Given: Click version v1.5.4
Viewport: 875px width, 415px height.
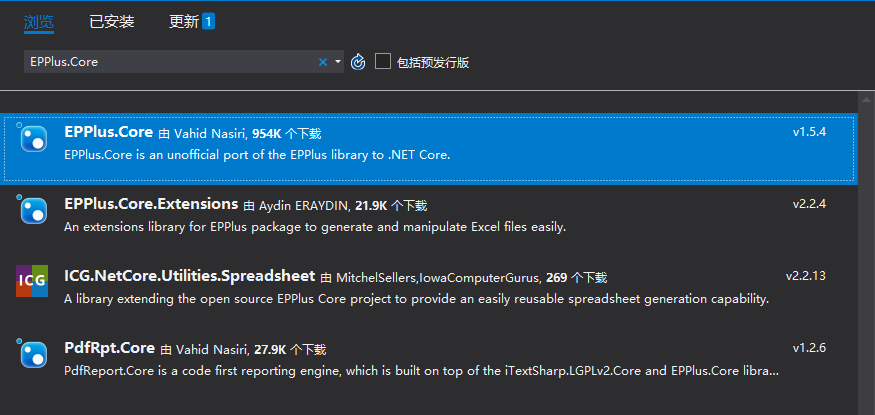Looking at the screenshot, I should click(x=809, y=133).
